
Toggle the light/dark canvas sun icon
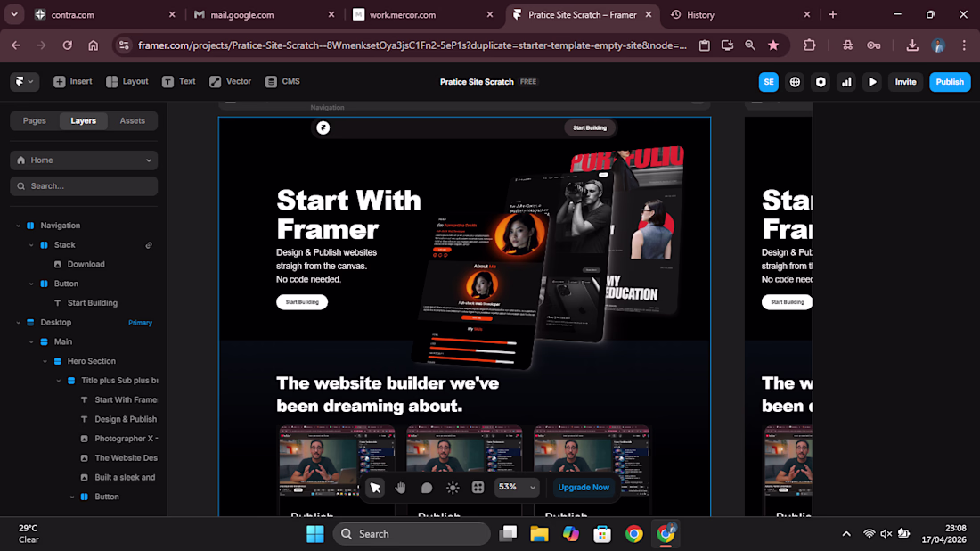coord(453,487)
